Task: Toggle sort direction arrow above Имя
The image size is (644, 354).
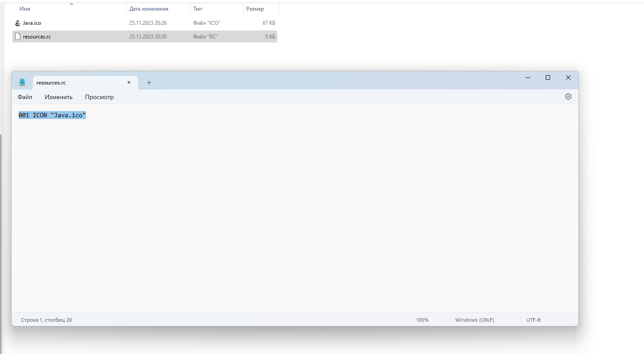Action: (71, 4)
